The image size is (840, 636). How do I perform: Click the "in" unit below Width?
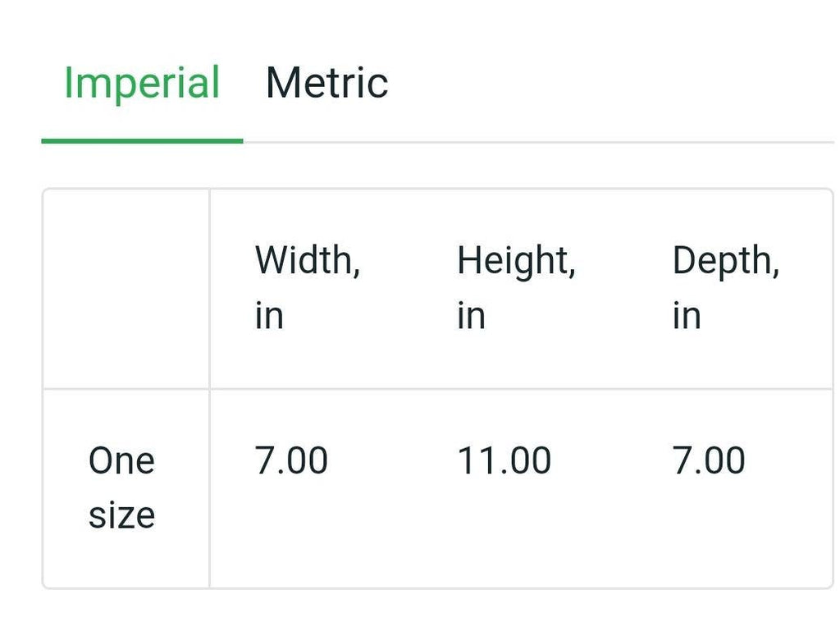(269, 316)
